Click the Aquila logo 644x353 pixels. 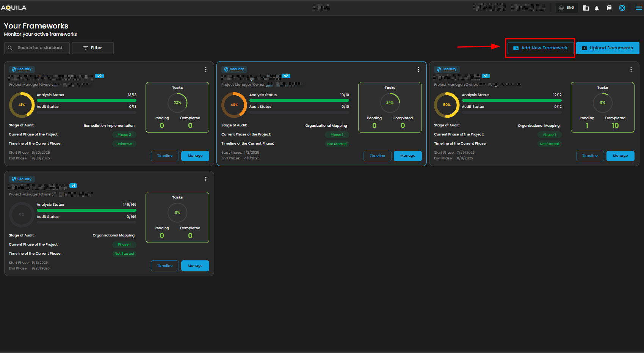point(14,8)
